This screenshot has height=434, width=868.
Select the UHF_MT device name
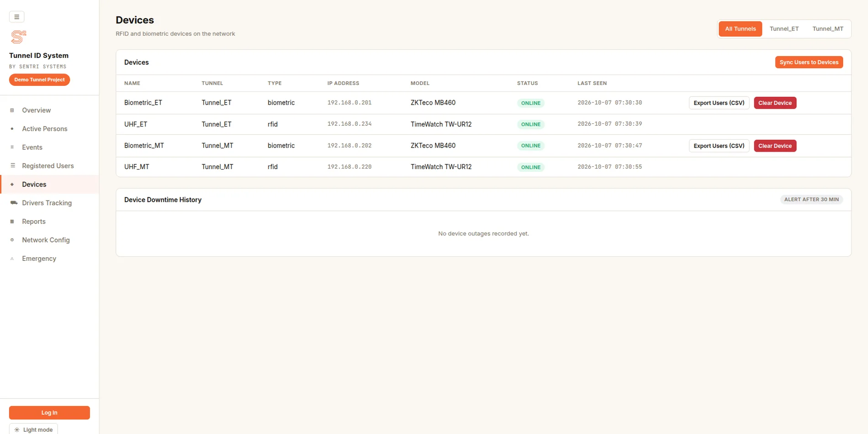coord(137,167)
